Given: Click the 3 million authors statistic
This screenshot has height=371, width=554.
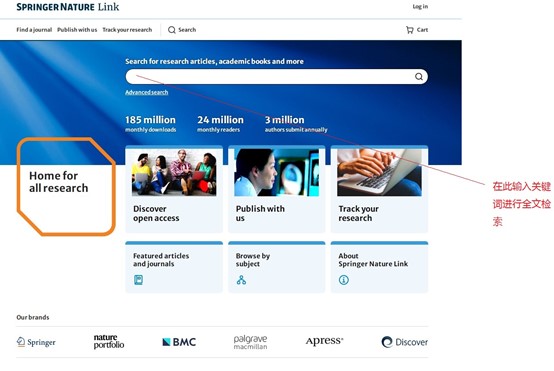Looking at the screenshot, I should [x=296, y=124].
